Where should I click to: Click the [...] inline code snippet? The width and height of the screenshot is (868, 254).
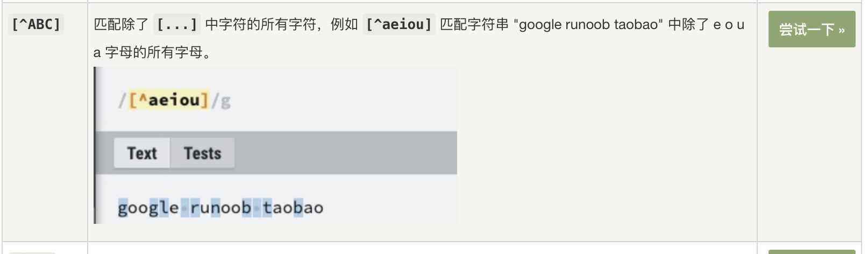(x=177, y=24)
